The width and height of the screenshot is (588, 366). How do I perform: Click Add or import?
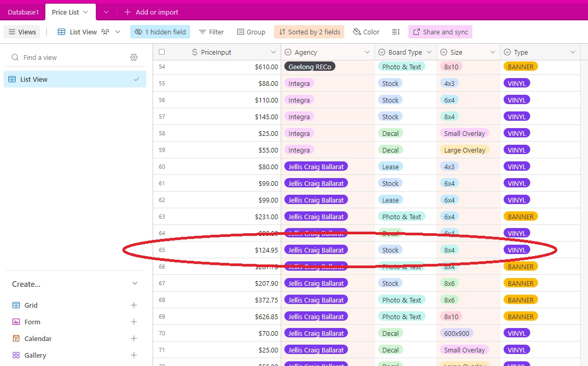click(151, 12)
